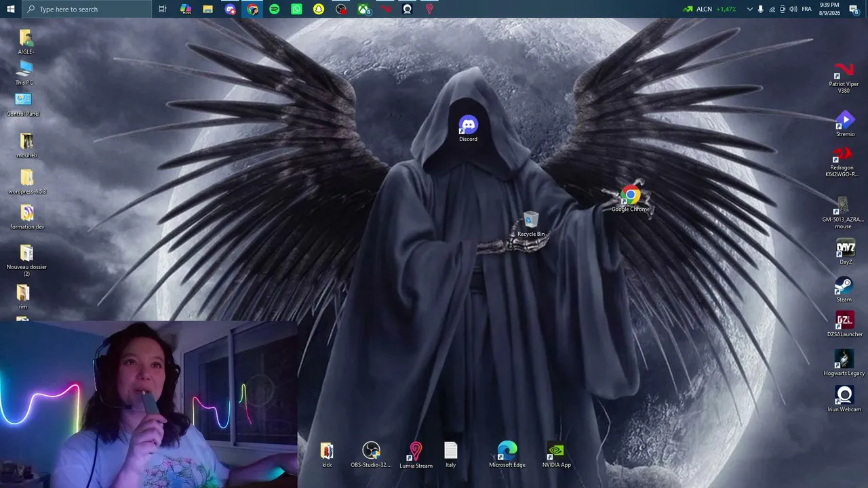Switch to Chrome in the taskbar
Screen dimensions: 868x488
pyautogui.click(x=252, y=9)
